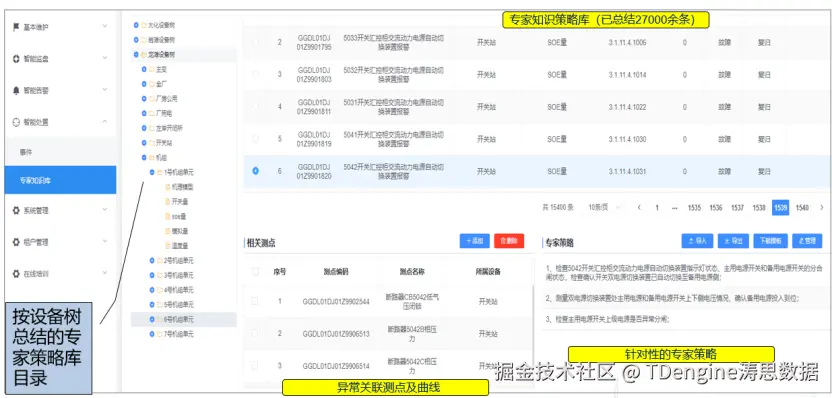Image resolution: width=832 pixels, height=398 pixels.
Task: Click the folder icon of 主变
Action: tap(151, 69)
